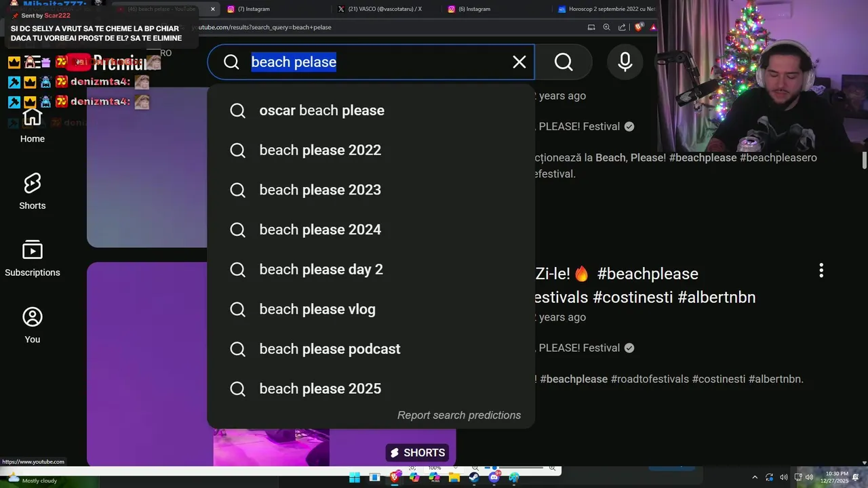Open Task View on the taskbar
868x488 pixels.
pyautogui.click(x=374, y=478)
